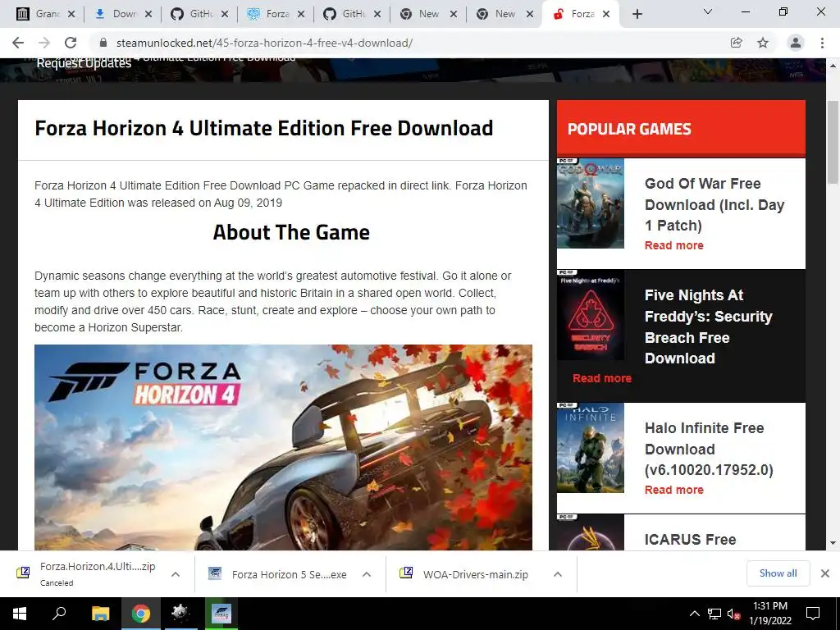
Task: Open Halo Infinite Free Download title
Action: tap(709, 449)
